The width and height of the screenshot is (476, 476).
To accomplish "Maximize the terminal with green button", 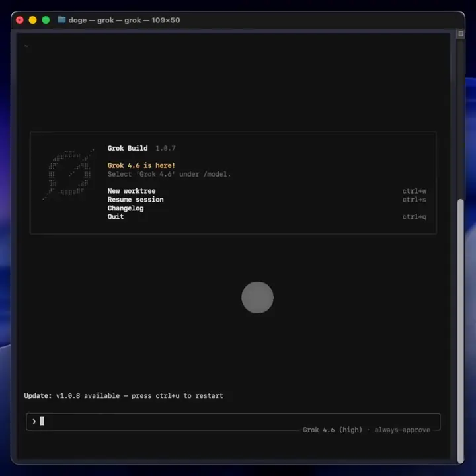I will (46, 20).
